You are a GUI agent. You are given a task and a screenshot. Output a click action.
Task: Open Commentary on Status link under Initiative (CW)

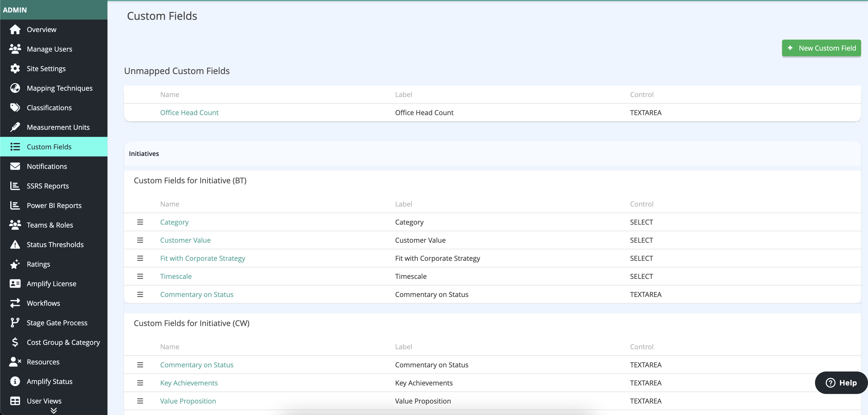coord(197,365)
